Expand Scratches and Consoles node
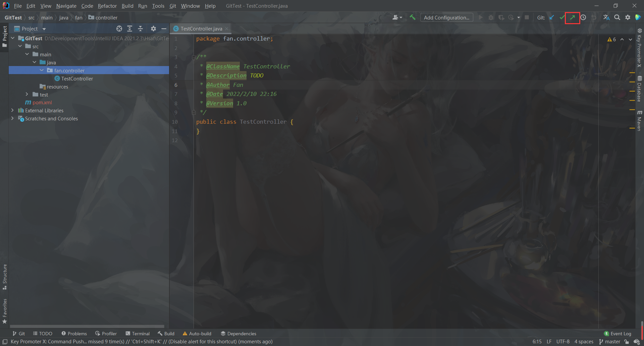 [x=13, y=118]
